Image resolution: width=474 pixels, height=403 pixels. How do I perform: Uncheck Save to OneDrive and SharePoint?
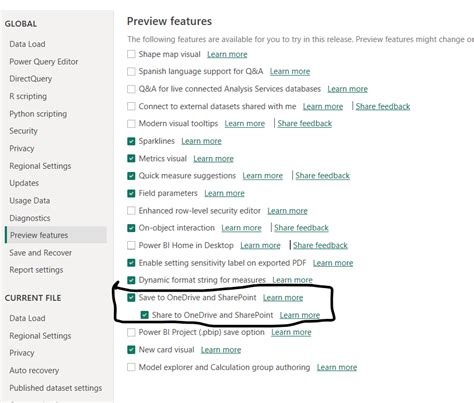(x=131, y=297)
